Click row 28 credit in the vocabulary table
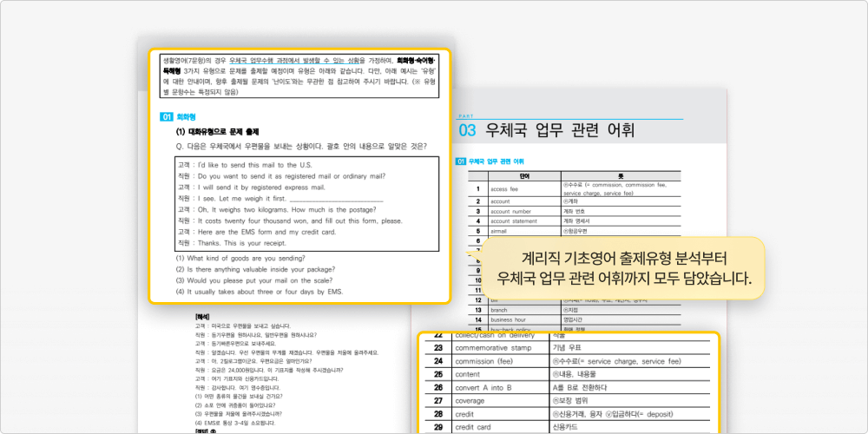This screenshot has height=434, width=868. pyautogui.click(x=466, y=414)
